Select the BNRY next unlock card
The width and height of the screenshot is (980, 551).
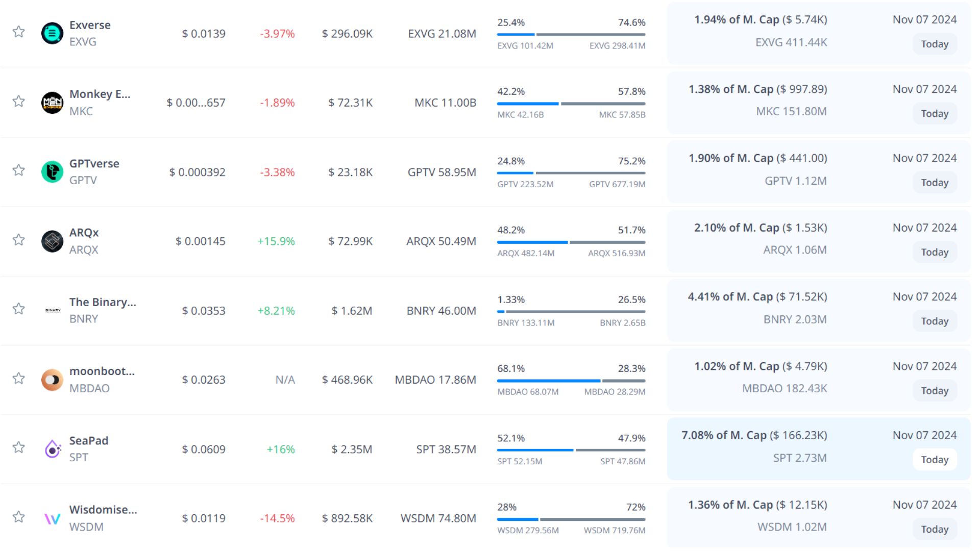coord(818,310)
